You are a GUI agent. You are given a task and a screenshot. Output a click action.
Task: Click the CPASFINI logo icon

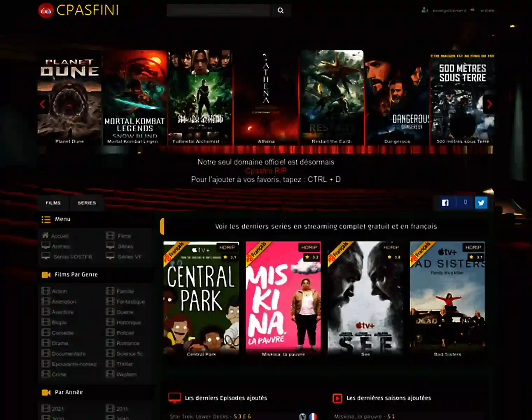pos(46,10)
